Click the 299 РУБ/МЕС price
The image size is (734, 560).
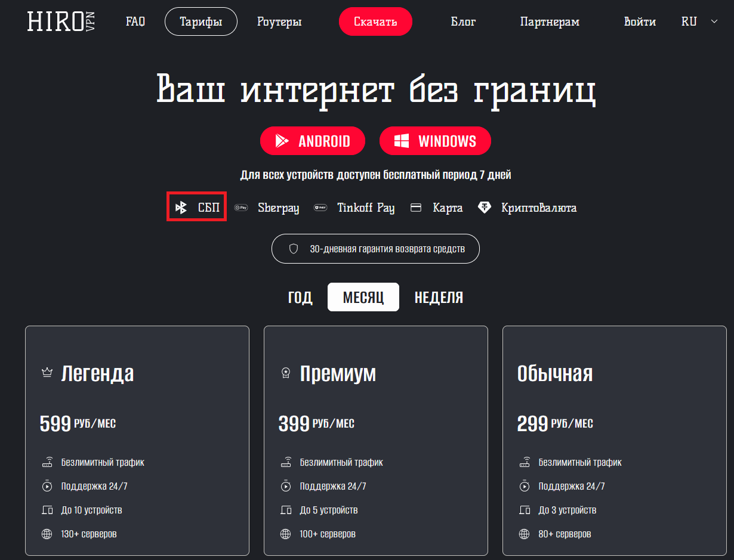555,423
